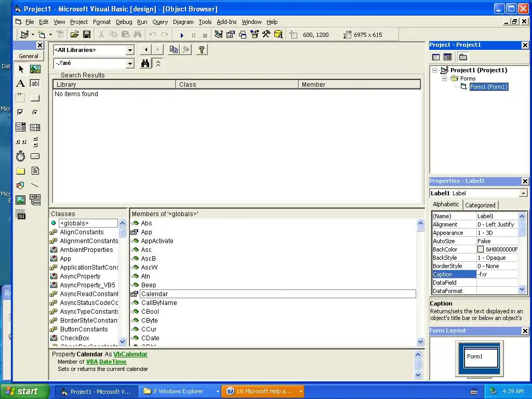Image resolution: width=532 pixels, height=399 pixels.
Task: Open the Add-Ins menu
Action: click(x=227, y=22)
